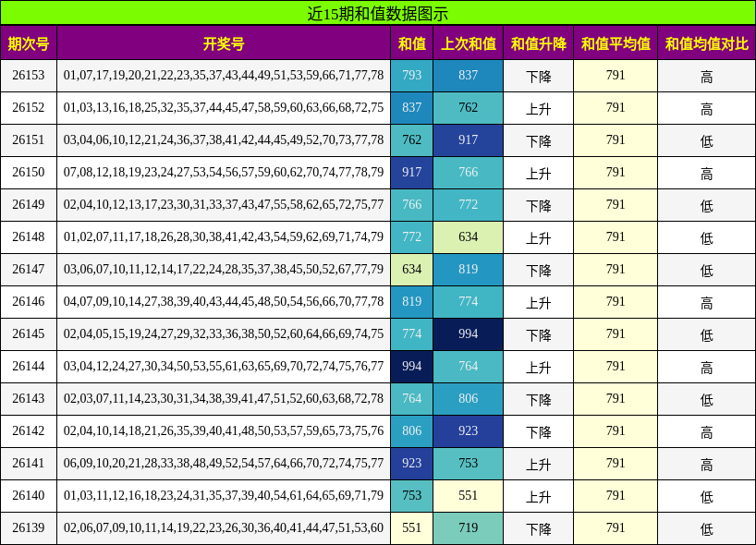Image resolution: width=756 pixels, height=545 pixels.
Task: Click 和值 cell 917 in row 26150
Action: point(412,172)
